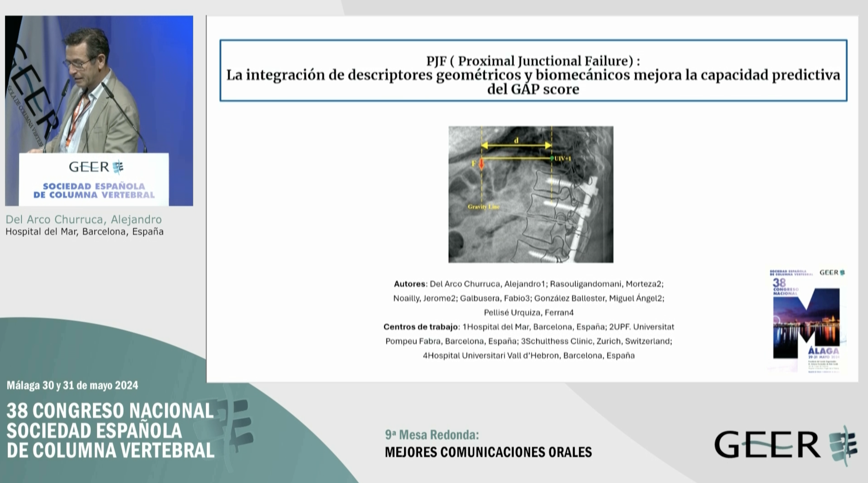Click the Autores line in the slide
This screenshot has width=868, height=483.
point(528,284)
